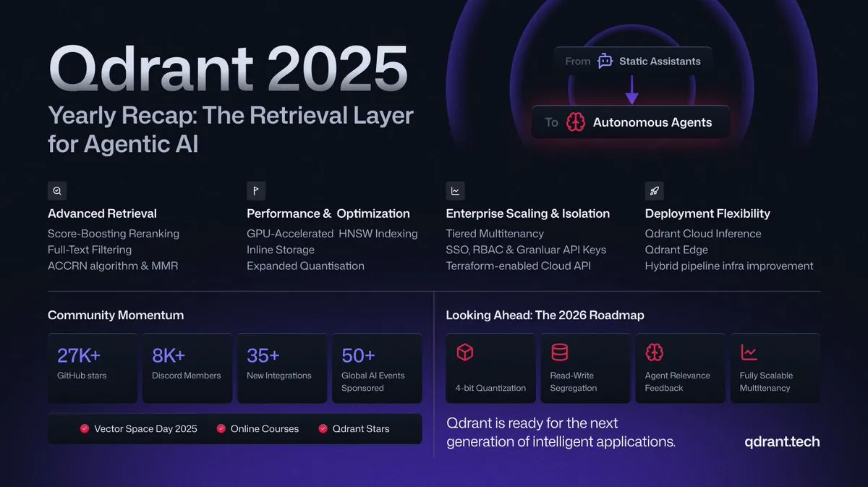The height and width of the screenshot is (487, 868).
Task: Click the Read-Write Segregation label
Action: point(574,382)
